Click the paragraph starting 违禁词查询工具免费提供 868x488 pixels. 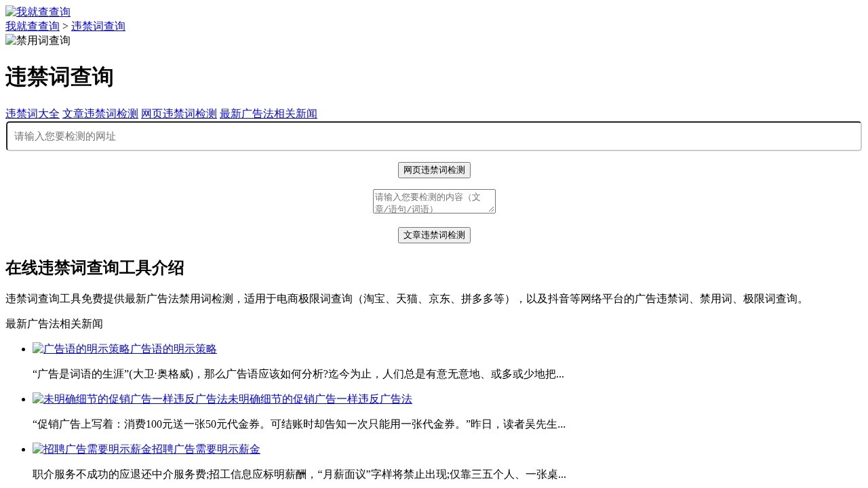pos(407,298)
